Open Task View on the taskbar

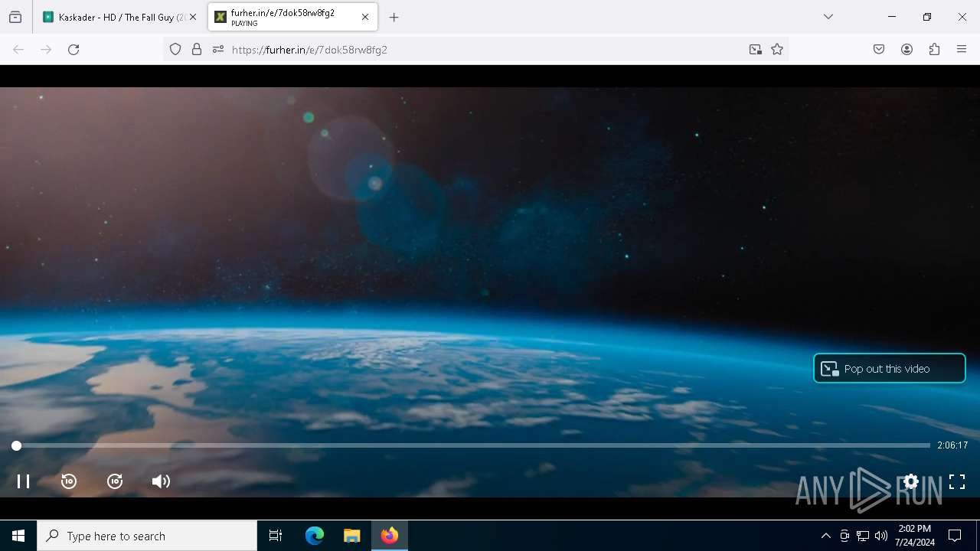276,536
